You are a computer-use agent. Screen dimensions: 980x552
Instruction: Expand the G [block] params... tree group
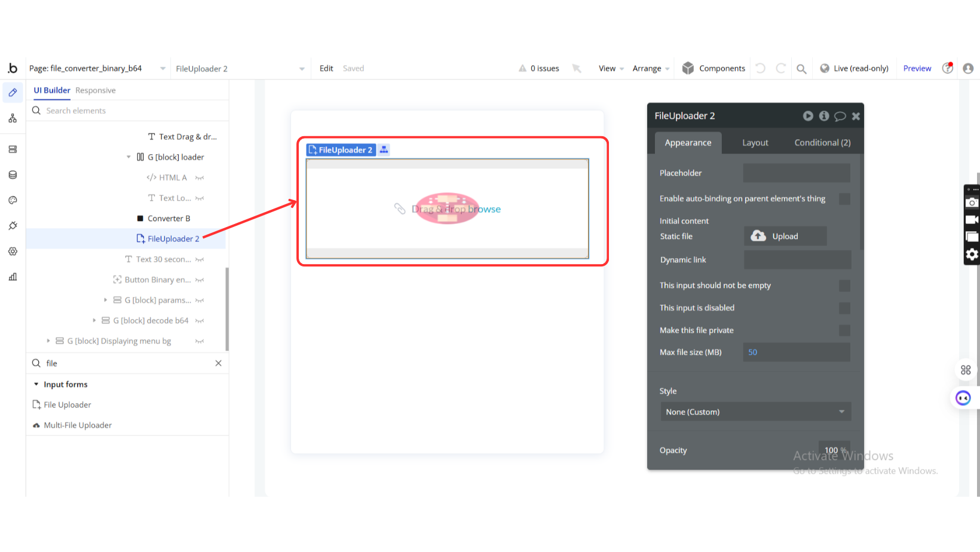click(x=106, y=300)
